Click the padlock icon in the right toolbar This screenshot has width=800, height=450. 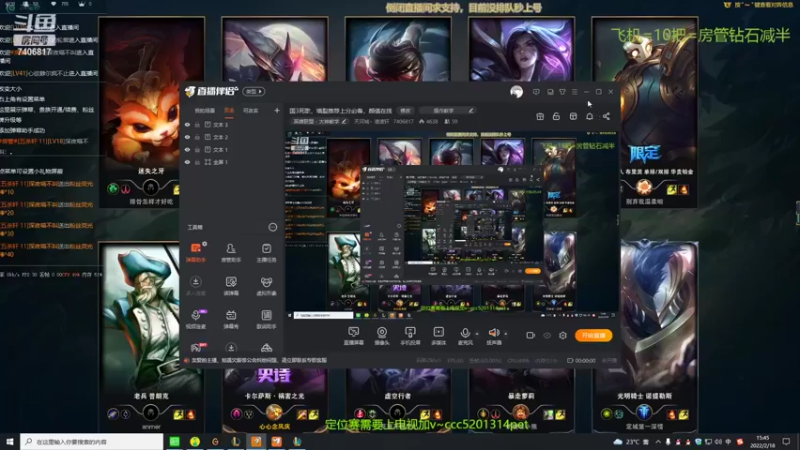[556, 116]
